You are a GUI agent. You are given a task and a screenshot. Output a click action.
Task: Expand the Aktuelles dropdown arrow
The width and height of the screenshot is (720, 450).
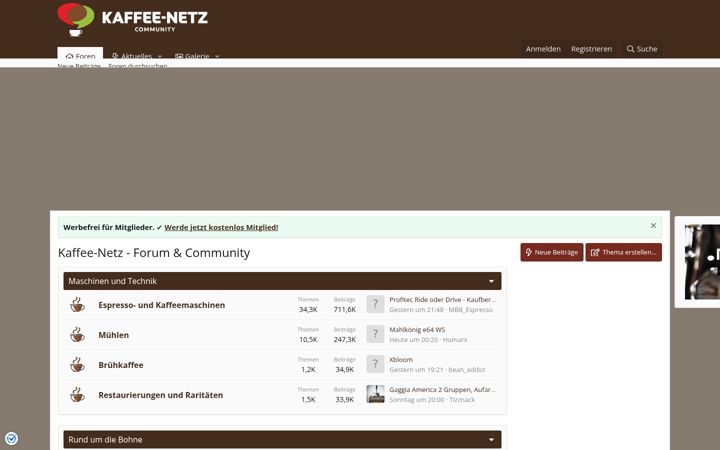click(x=160, y=56)
